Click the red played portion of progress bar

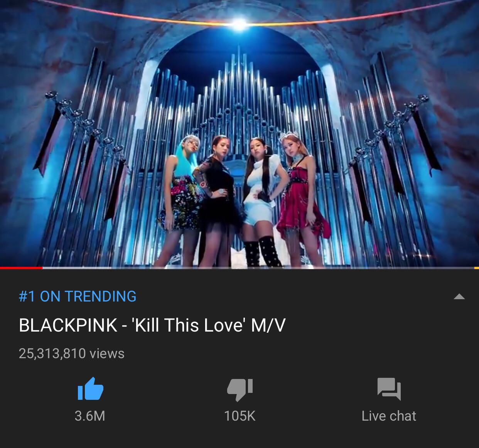[21, 268]
